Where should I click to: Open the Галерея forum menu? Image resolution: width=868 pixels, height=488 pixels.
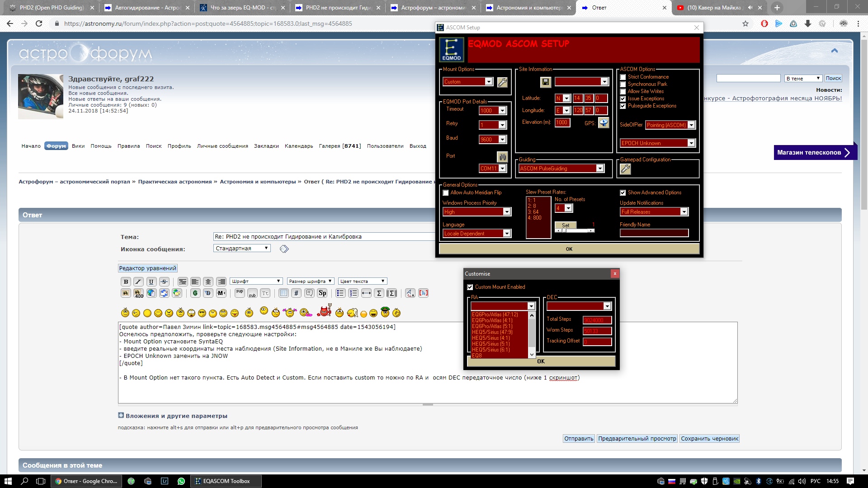[340, 146]
